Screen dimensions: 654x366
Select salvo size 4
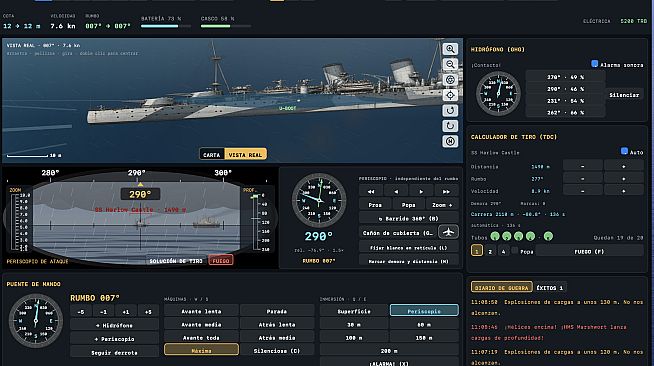(503, 251)
